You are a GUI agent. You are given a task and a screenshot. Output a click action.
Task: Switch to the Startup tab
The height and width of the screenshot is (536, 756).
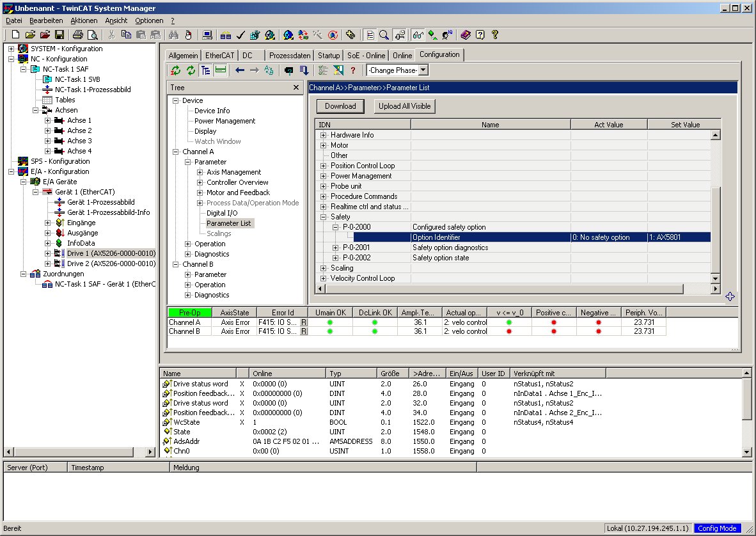point(329,56)
